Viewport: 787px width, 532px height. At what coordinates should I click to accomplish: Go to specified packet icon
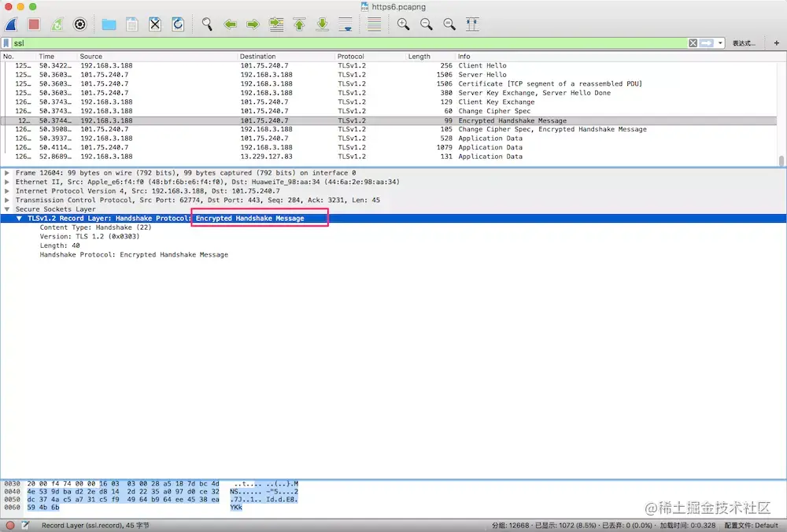276,24
